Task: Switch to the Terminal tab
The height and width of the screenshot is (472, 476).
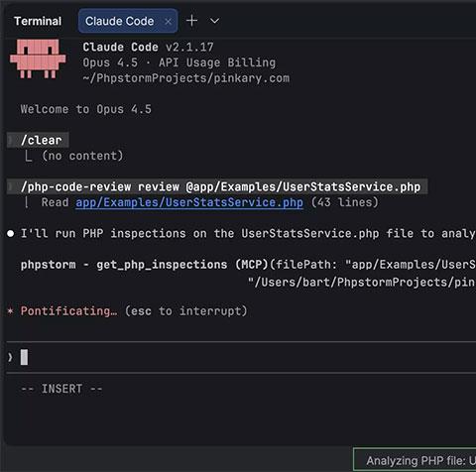Action: [38, 21]
